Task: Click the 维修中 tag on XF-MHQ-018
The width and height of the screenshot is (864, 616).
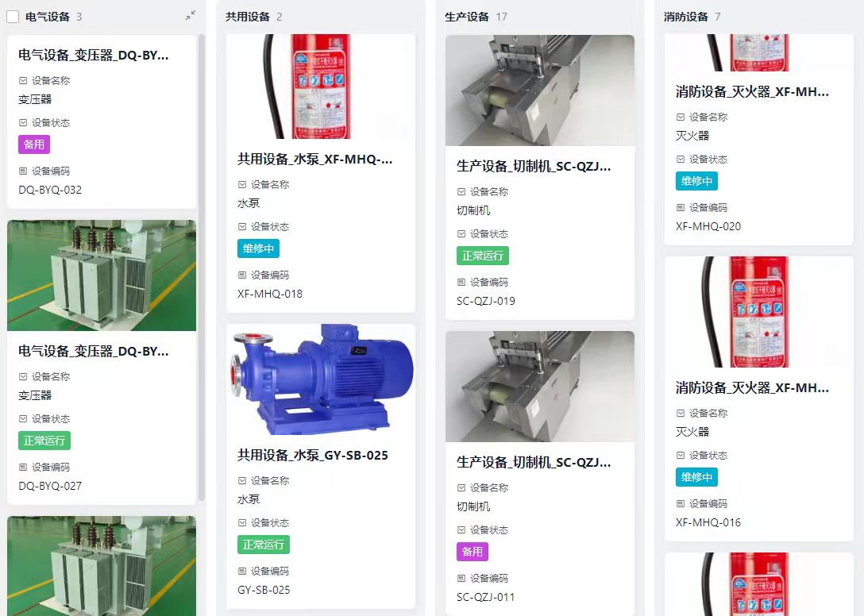Action: pyautogui.click(x=258, y=248)
